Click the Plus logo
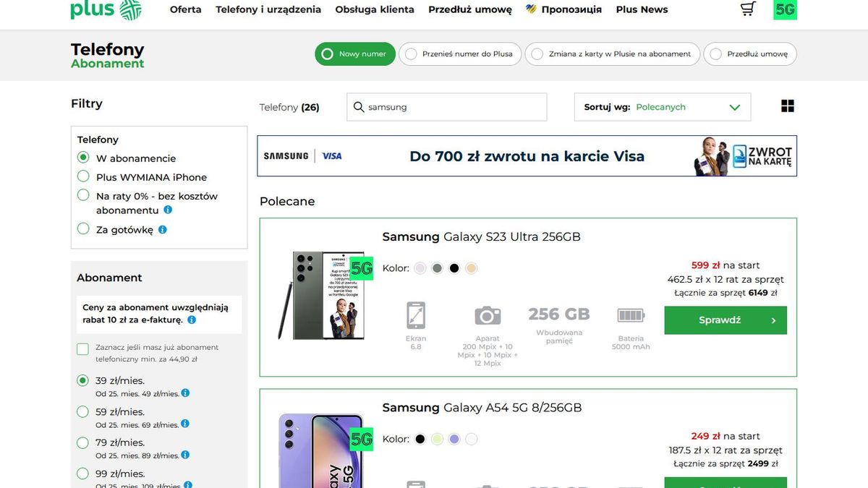 (106, 9)
